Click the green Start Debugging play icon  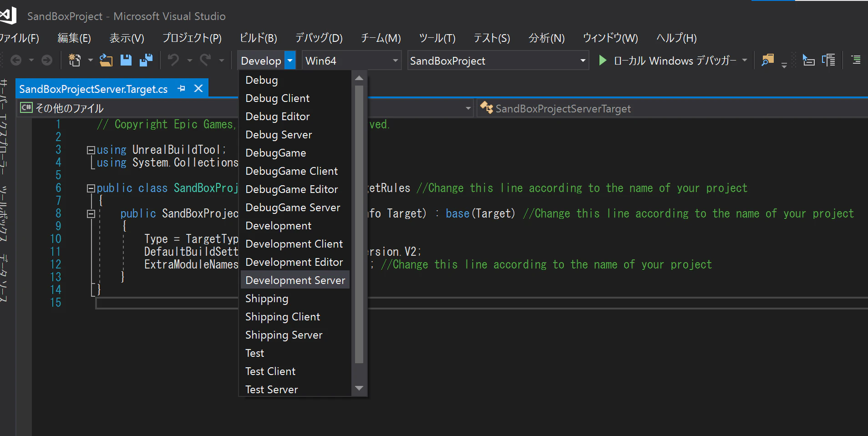pyautogui.click(x=603, y=60)
